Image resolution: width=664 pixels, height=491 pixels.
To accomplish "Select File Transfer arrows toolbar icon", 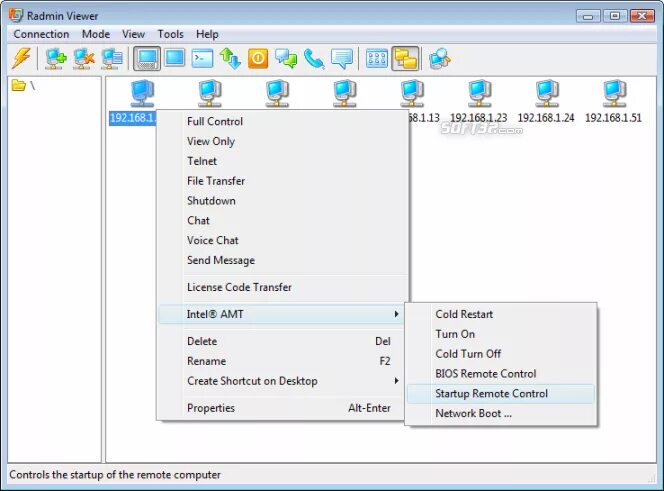I will [230, 58].
